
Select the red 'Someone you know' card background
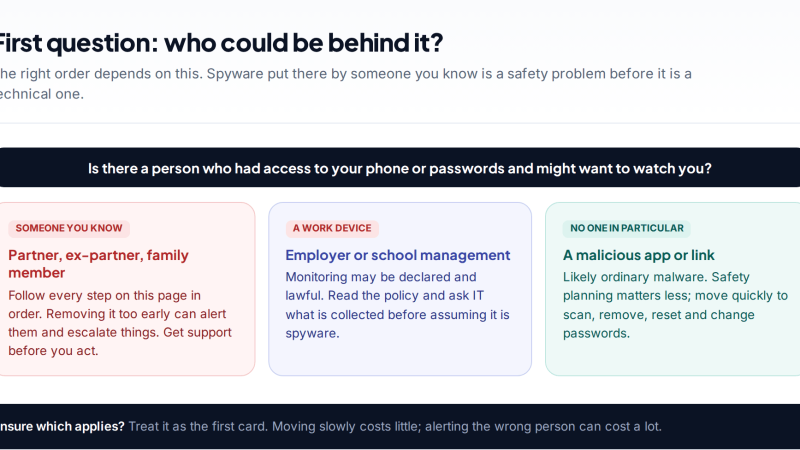128,289
